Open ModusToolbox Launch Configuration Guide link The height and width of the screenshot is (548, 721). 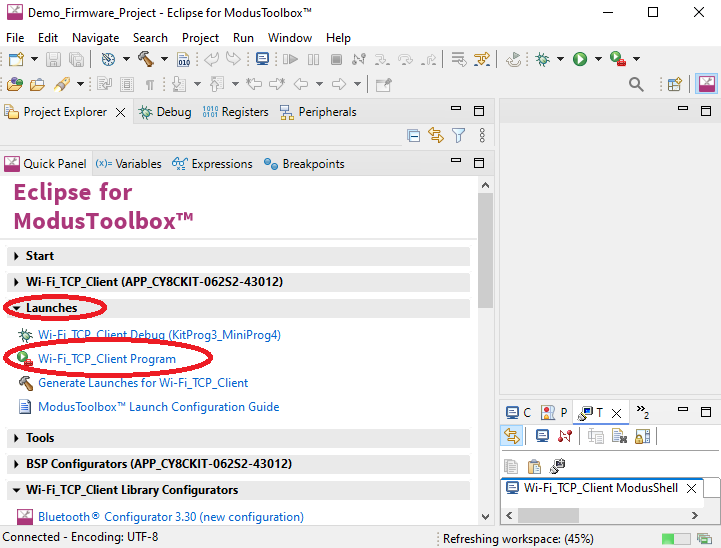coord(159,407)
